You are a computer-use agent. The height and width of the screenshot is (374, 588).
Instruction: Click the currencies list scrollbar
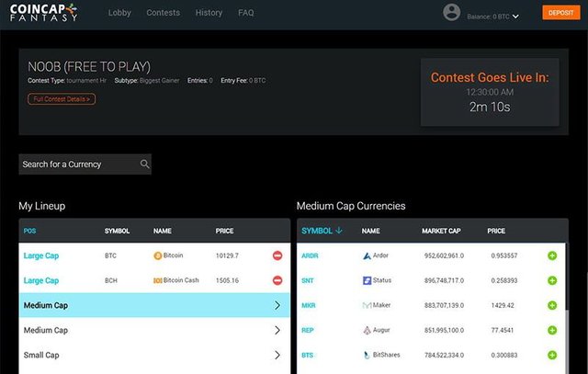coord(568,308)
